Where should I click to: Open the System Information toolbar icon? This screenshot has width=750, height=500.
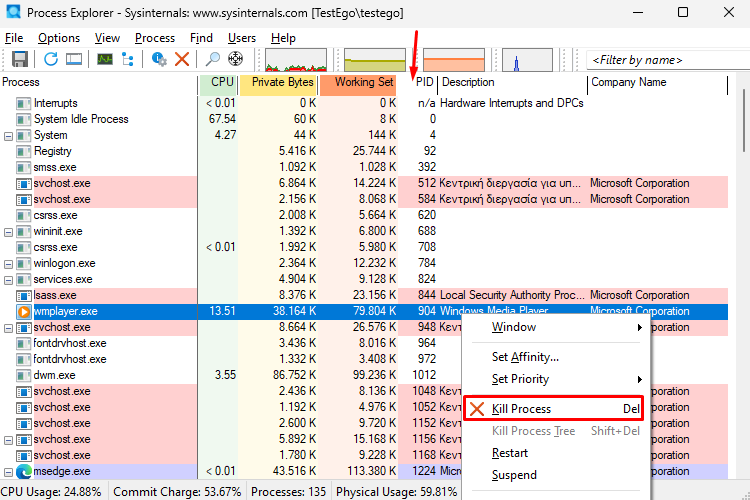click(105, 59)
